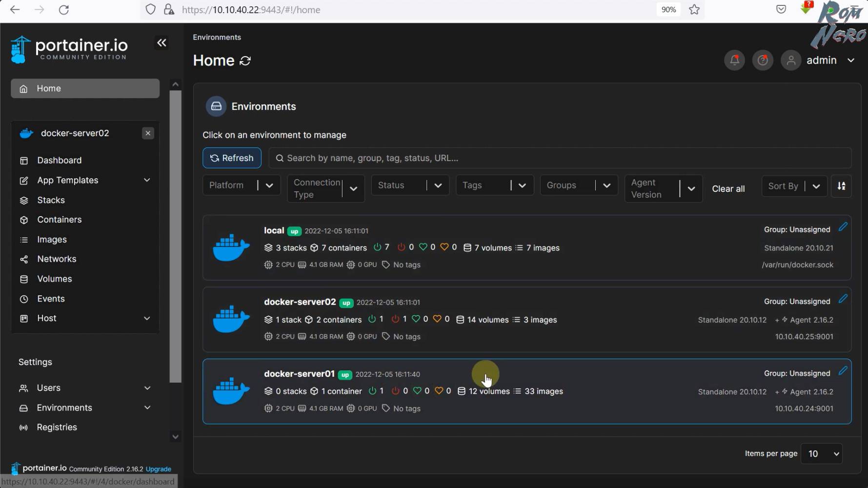Open the Status filter dropdown
The height and width of the screenshot is (488, 868).
click(410, 185)
